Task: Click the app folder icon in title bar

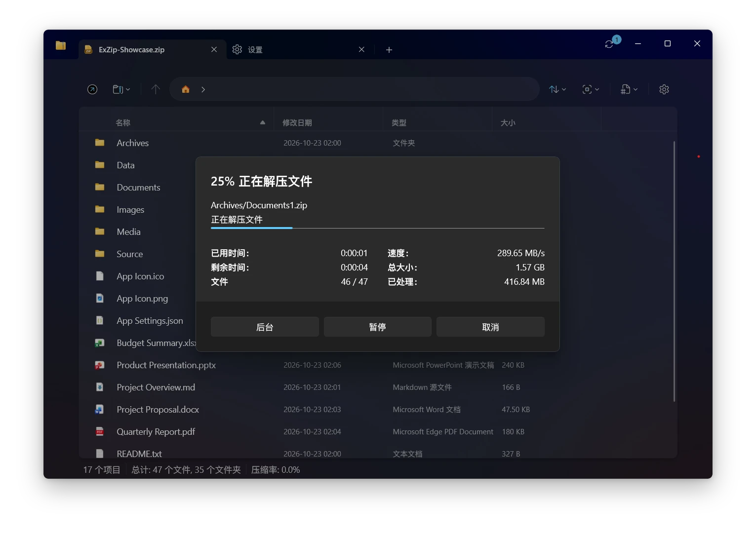Action: (x=61, y=45)
